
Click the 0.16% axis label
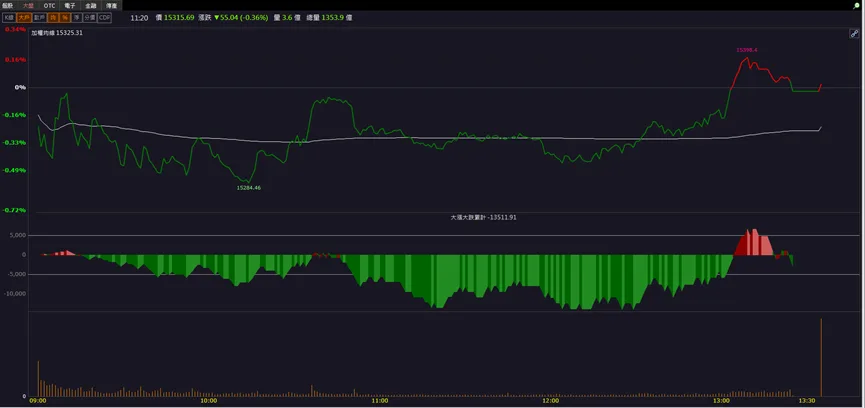(15, 60)
